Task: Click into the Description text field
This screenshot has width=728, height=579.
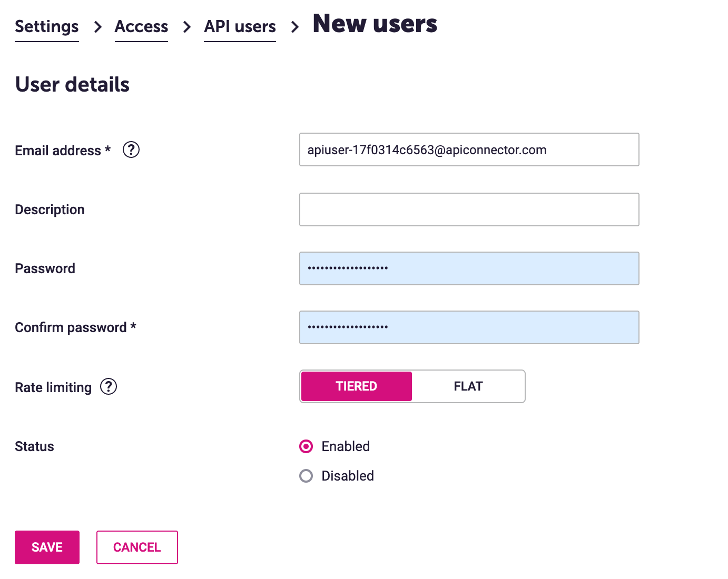Action: (x=469, y=209)
